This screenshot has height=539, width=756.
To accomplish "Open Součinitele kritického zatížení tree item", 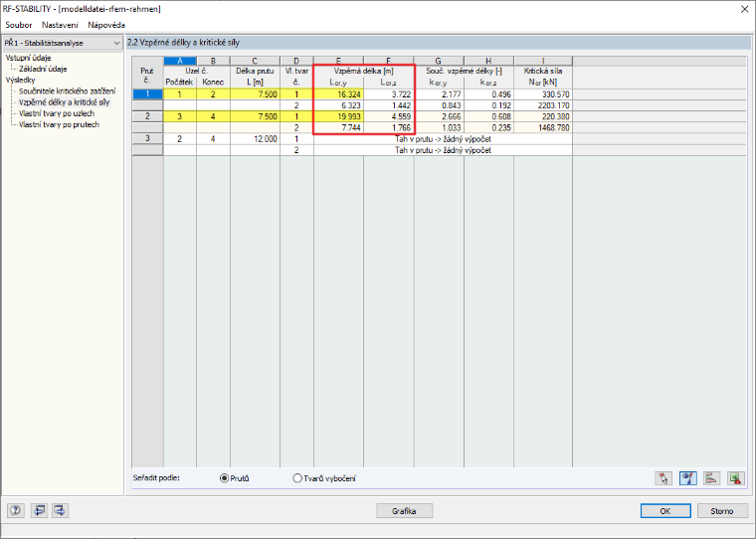I will (67, 91).
